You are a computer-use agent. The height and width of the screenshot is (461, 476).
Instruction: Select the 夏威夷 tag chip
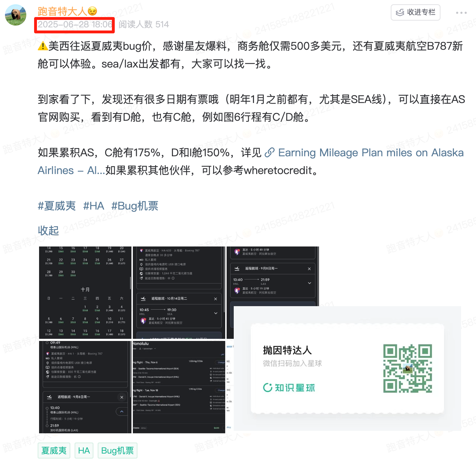pos(54,451)
